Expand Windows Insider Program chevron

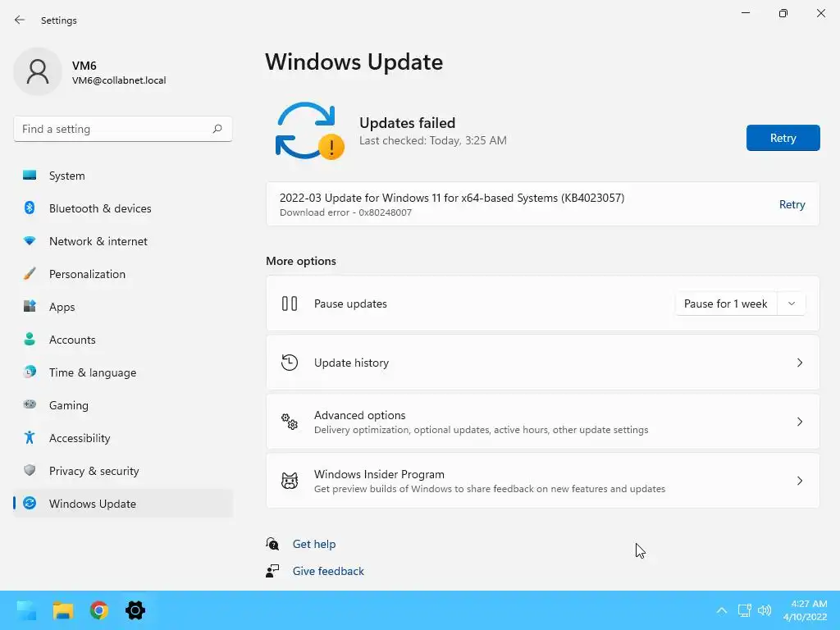(x=799, y=481)
